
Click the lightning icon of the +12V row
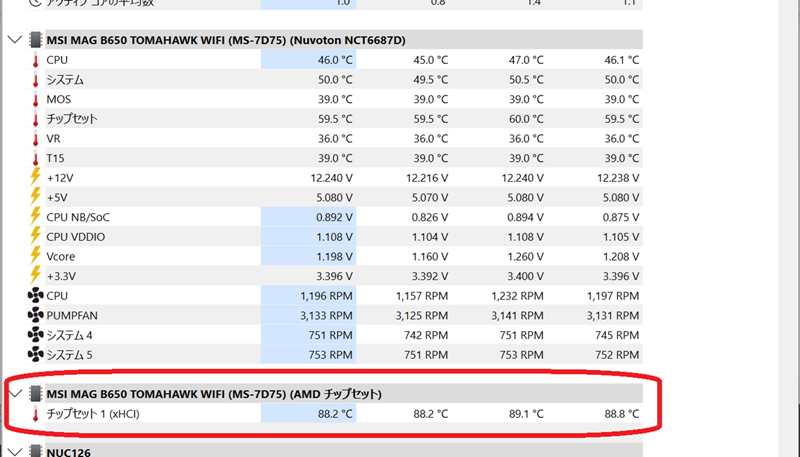point(35,177)
